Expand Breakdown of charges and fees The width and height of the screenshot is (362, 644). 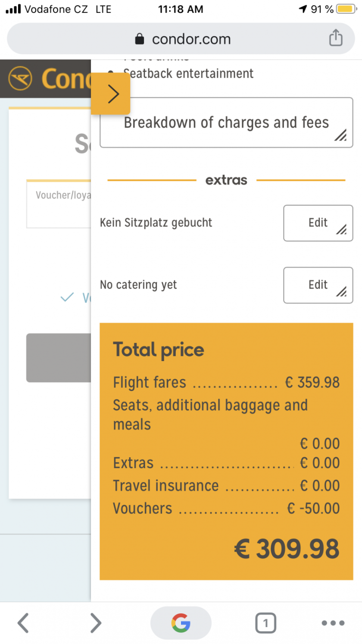[x=226, y=123]
